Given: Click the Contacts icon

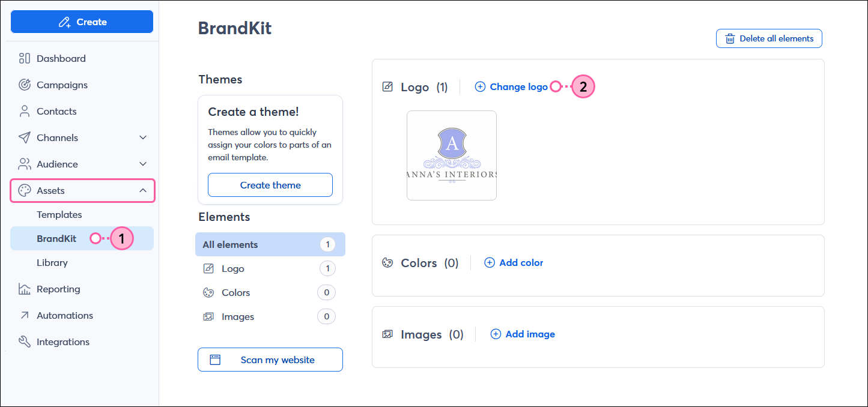Looking at the screenshot, I should point(24,111).
